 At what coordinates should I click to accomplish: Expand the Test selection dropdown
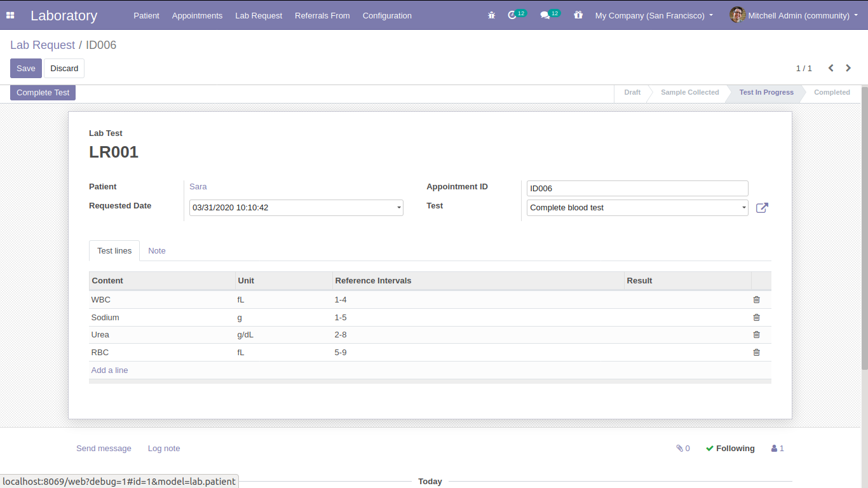click(743, 208)
